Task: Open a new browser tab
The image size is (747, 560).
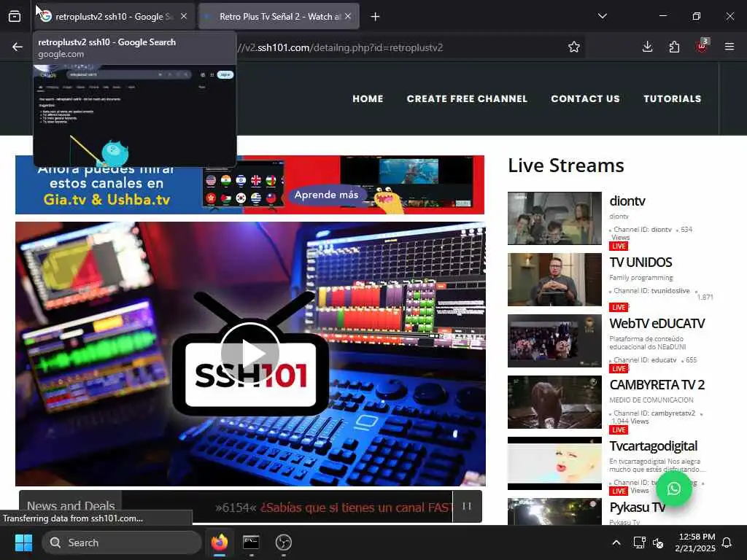Action: click(x=376, y=17)
